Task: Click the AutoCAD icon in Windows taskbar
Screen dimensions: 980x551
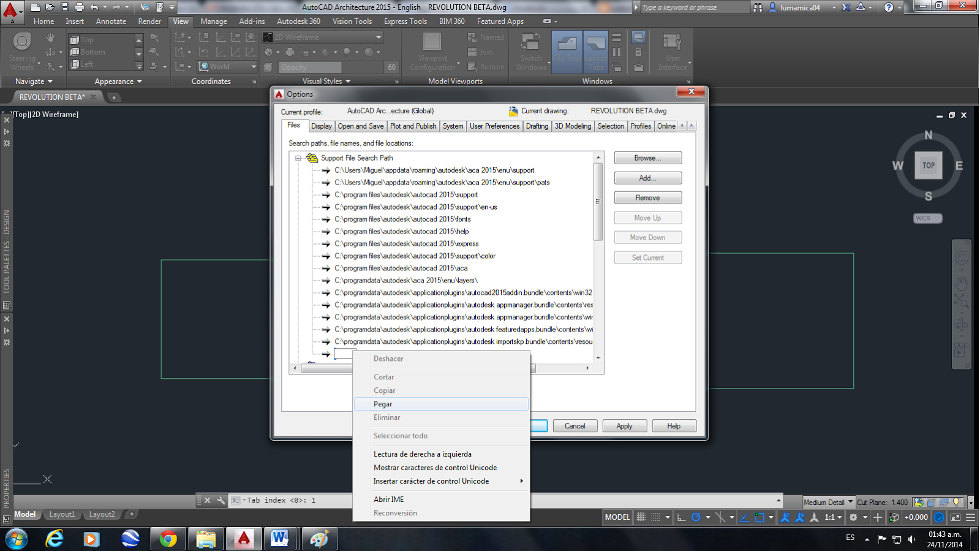Action: click(x=244, y=539)
